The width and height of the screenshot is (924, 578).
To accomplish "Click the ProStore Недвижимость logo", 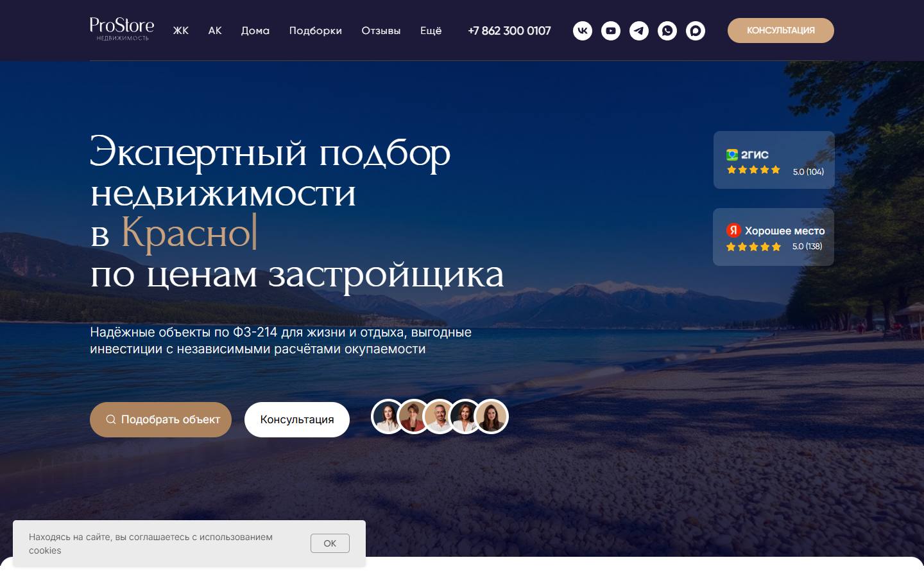I will pos(122,29).
